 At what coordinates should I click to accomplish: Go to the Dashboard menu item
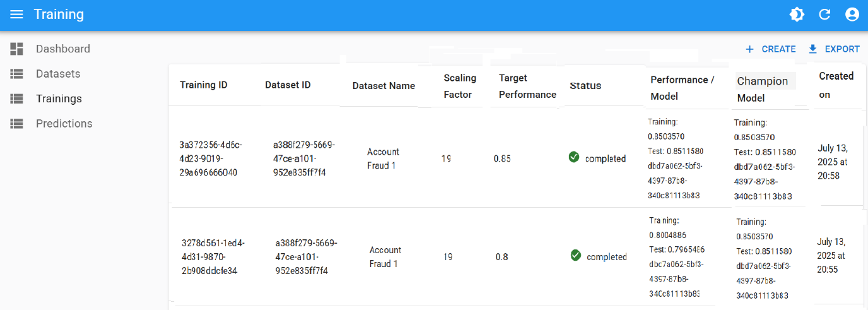coord(62,49)
